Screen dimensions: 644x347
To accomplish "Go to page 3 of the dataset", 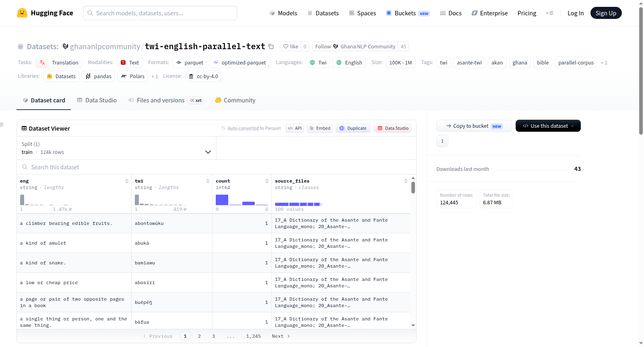I will pyautogui.click(x=213, y=336).
